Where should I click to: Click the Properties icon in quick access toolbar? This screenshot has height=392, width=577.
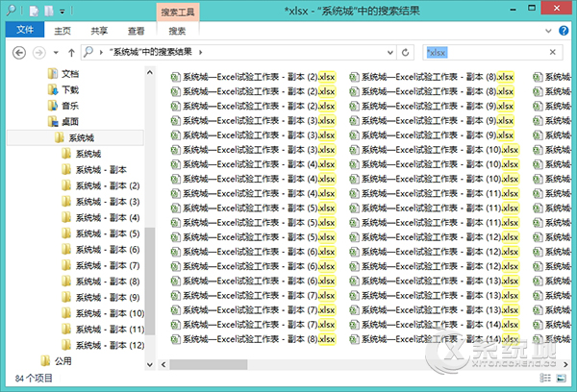pyautogui.click(x=34, y=11)
